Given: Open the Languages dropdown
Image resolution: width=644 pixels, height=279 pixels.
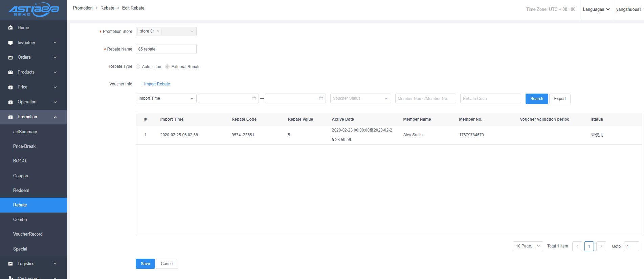Looking at the screenshot, I should click(x=596, y=9).
